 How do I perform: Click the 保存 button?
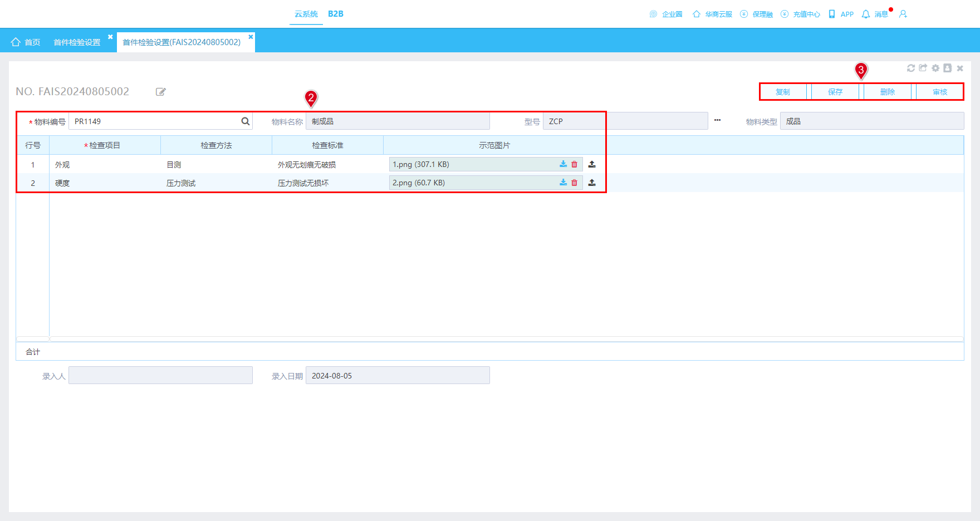pyautogui.click(x=835, y=92)
